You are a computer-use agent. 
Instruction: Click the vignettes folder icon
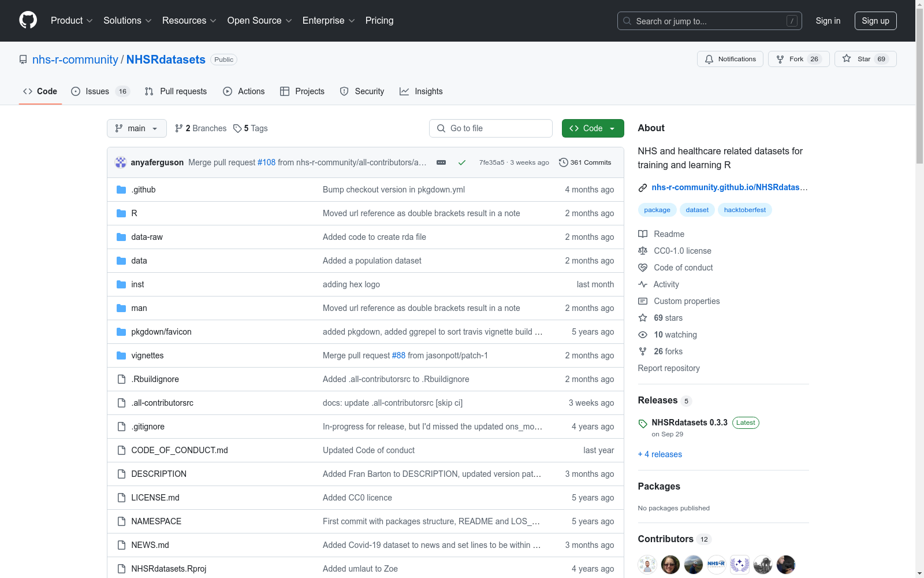[x=121, y=355]
